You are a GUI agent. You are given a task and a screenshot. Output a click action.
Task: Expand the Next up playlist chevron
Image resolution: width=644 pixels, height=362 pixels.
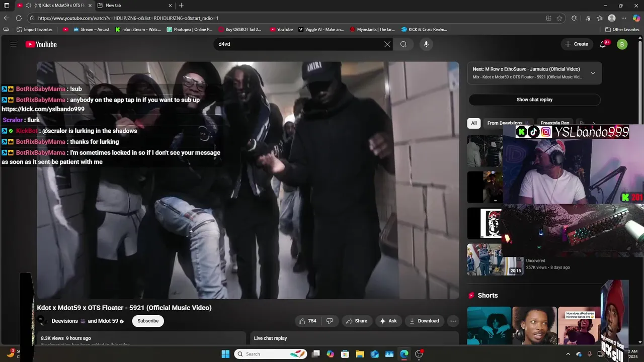[593, 73]
